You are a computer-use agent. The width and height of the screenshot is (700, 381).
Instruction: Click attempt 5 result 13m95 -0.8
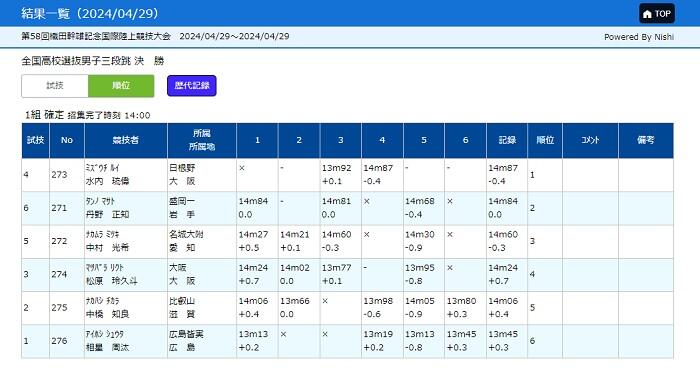[424, 274]
